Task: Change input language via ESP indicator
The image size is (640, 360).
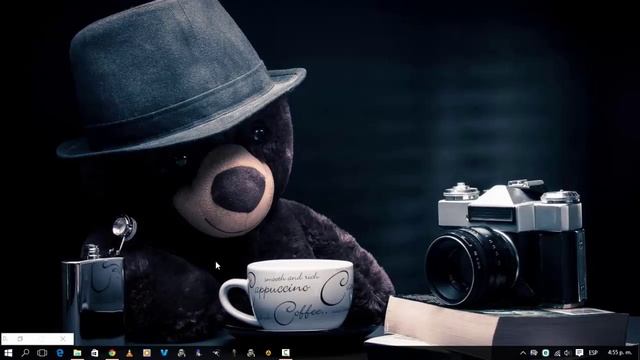Action: click(593, 353)
